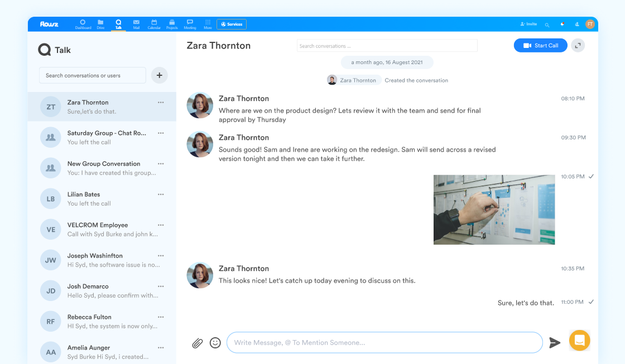Open the Calendar icon in the navigation bar

[x=154, y=23]
